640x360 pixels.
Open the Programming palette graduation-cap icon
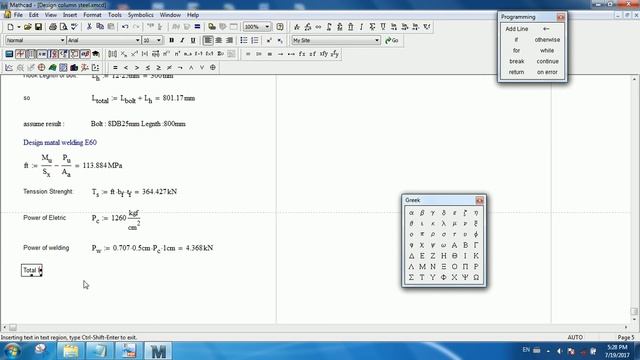click(x=96, y=54)
